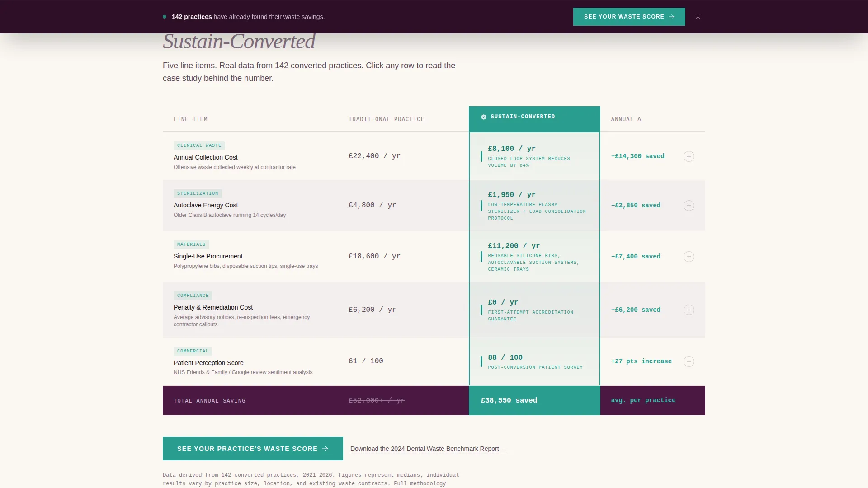
Task: Expand the Patient Perception Score row plus icon
Action: point(689,361)
